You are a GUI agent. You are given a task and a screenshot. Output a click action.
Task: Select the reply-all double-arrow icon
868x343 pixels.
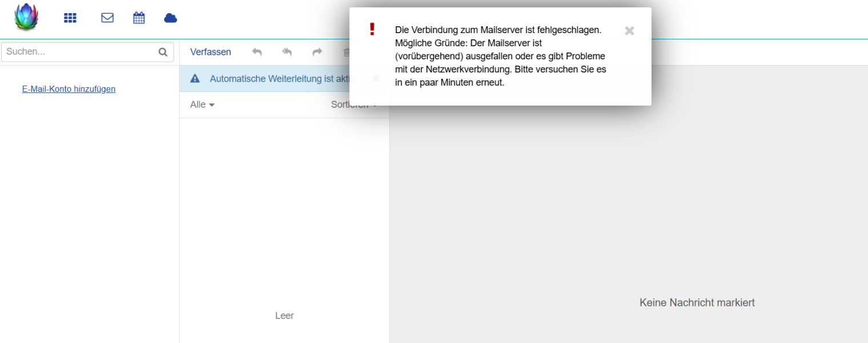pos(287,52)
